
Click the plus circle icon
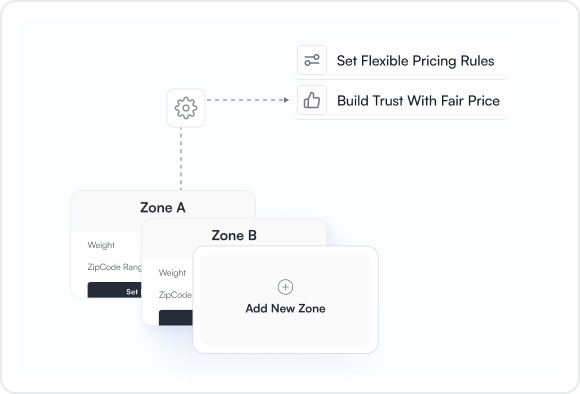[285, 287]
